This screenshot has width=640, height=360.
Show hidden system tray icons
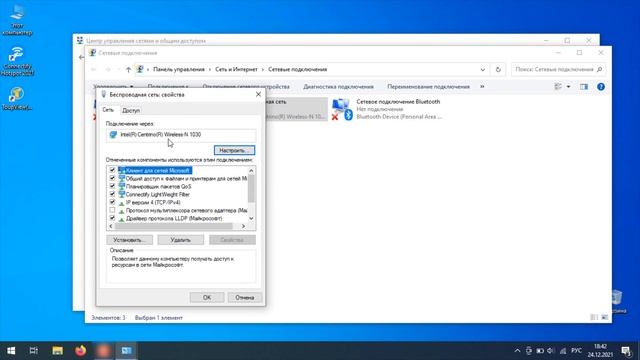tap(517, 351)
